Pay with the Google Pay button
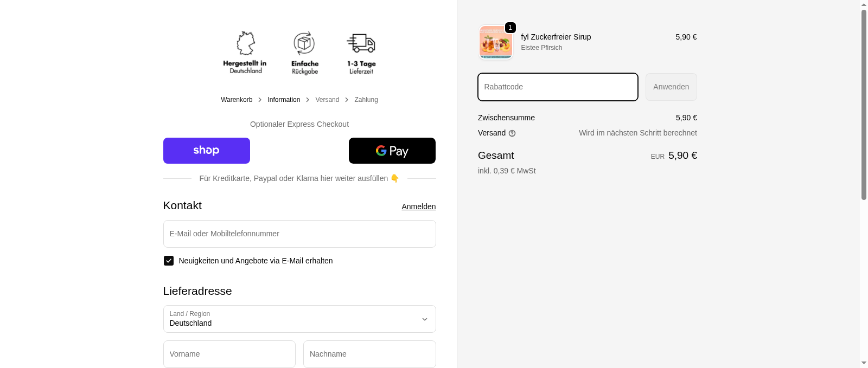 click(392, 151)
